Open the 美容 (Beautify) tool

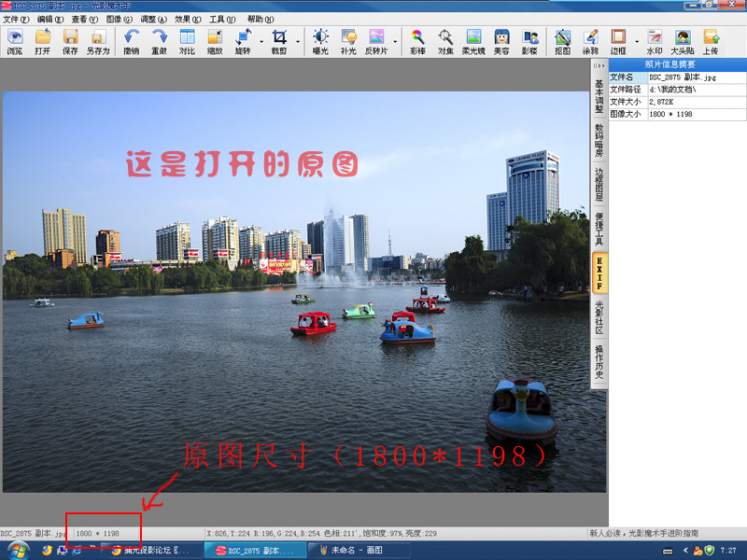point(501,41)
